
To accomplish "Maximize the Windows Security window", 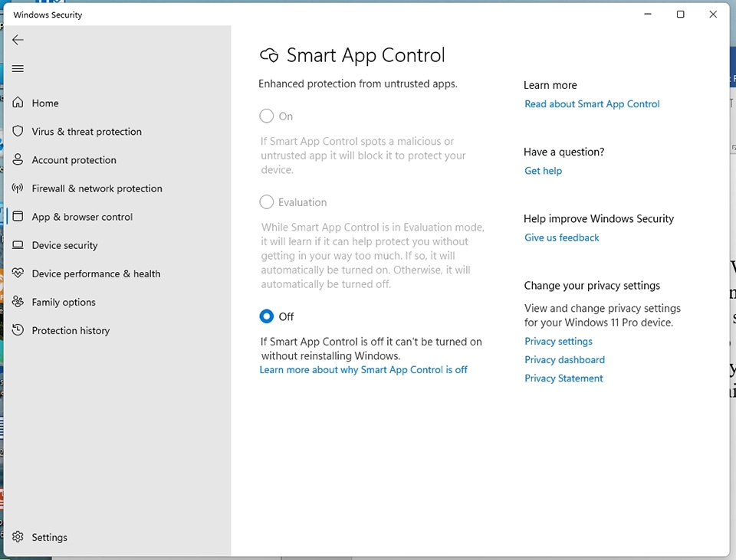I will point(680,14).
